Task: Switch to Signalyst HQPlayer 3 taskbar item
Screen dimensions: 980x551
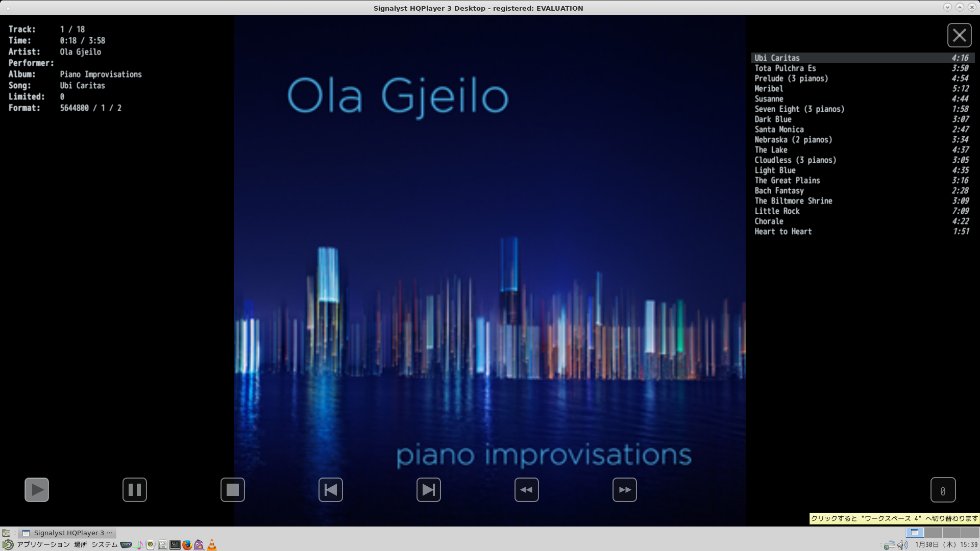Action: point(67,533)
